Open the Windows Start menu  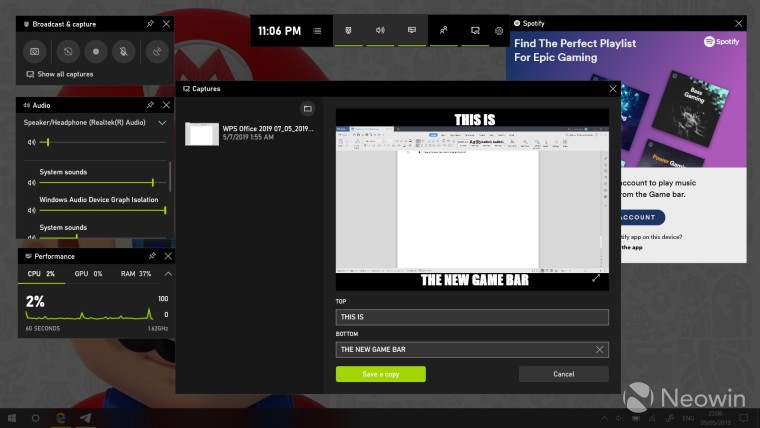pyautogui.click(x=12, y=418)
